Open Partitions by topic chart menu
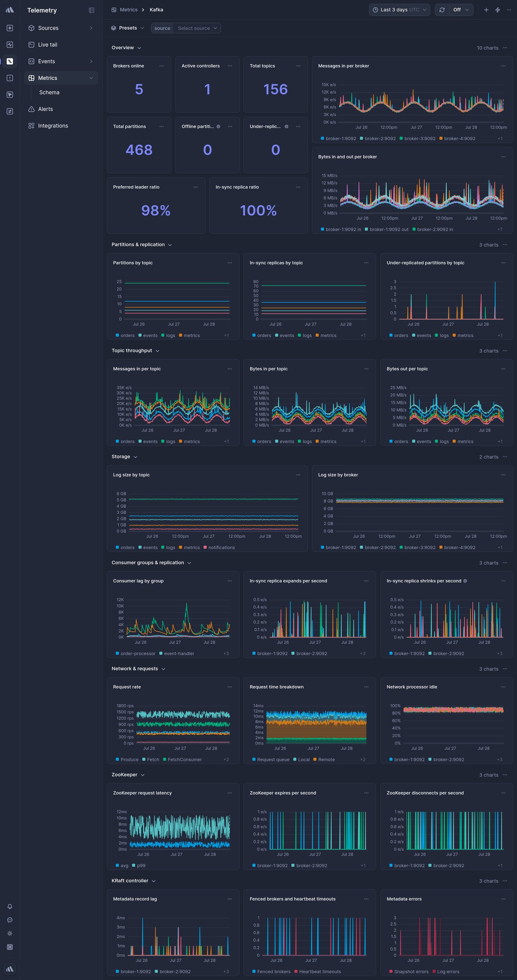This screenshot has height=980, width=517. point(230,263)
